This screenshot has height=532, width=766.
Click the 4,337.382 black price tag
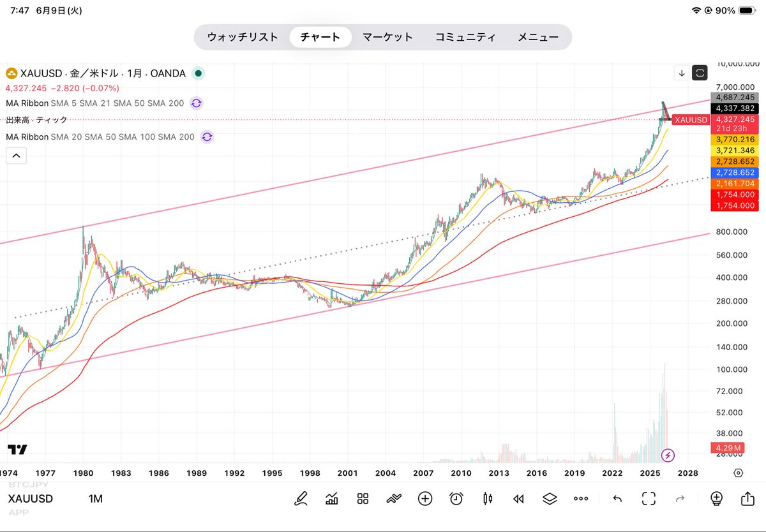[736, 108]
